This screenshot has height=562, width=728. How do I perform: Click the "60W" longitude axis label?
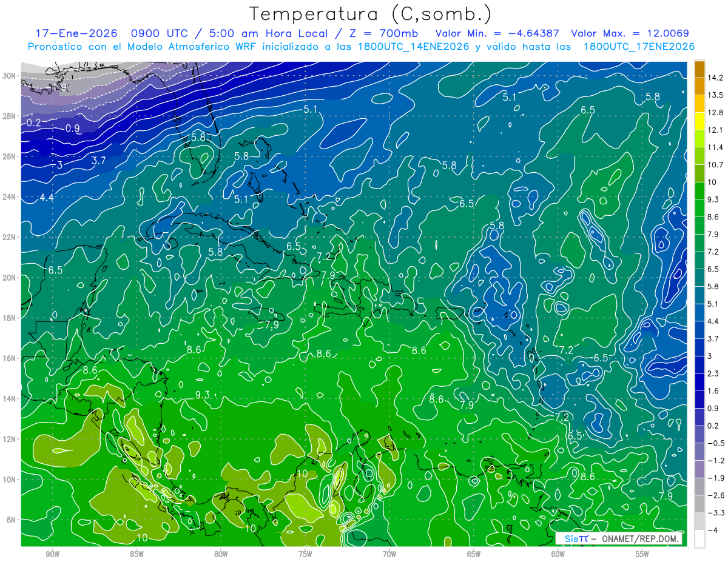point(558,554)
